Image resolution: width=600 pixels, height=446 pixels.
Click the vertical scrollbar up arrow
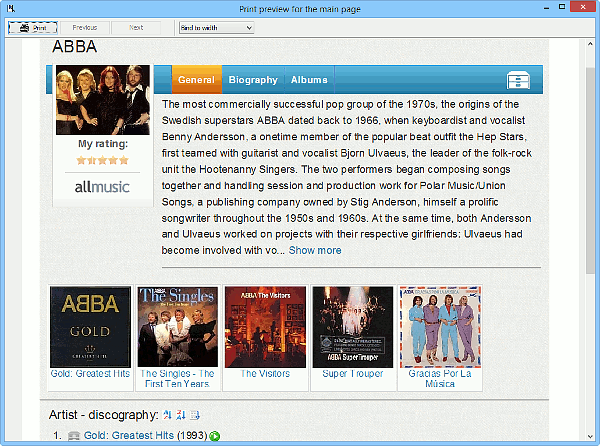coord(590,44)
